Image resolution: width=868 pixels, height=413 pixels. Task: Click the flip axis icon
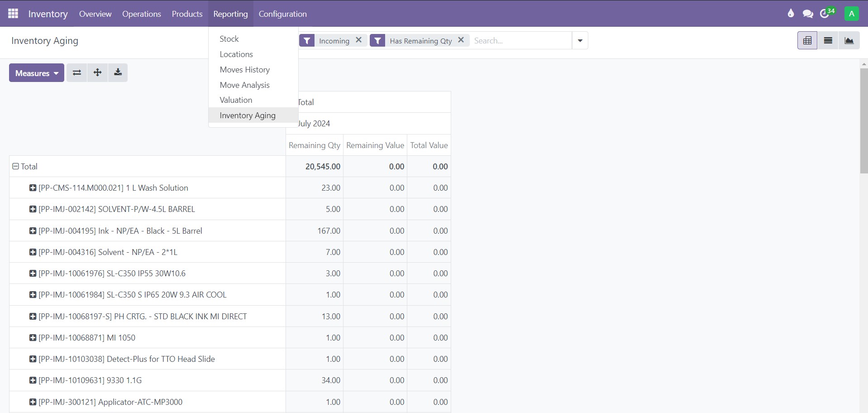point(77,72)
